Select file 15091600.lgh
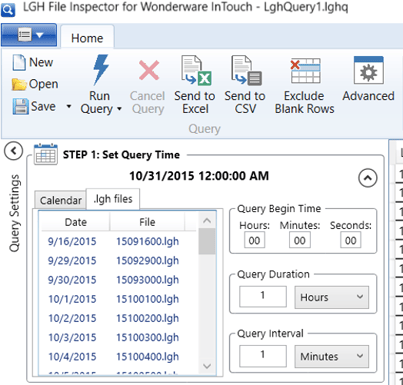 pos(147,241)
